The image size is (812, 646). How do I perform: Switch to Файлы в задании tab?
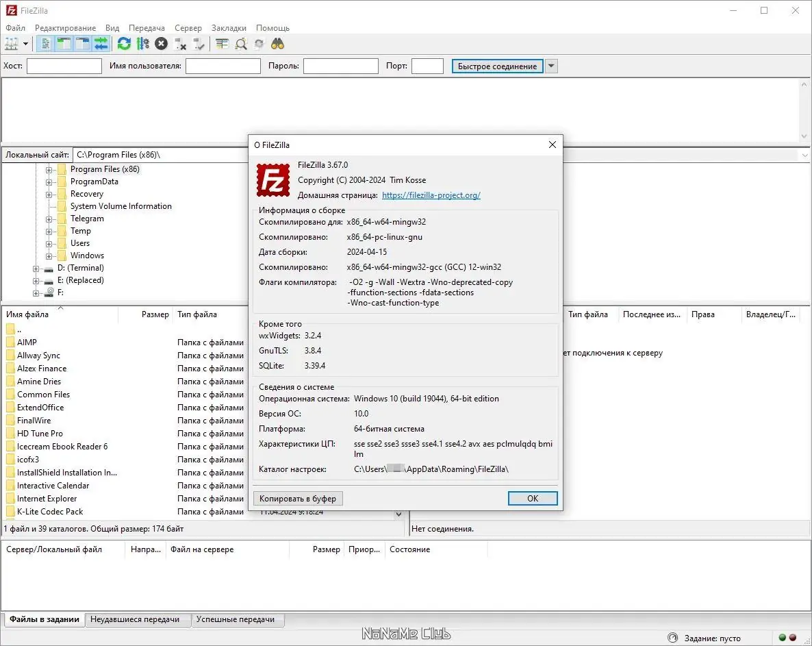click(x=45, y=619)
